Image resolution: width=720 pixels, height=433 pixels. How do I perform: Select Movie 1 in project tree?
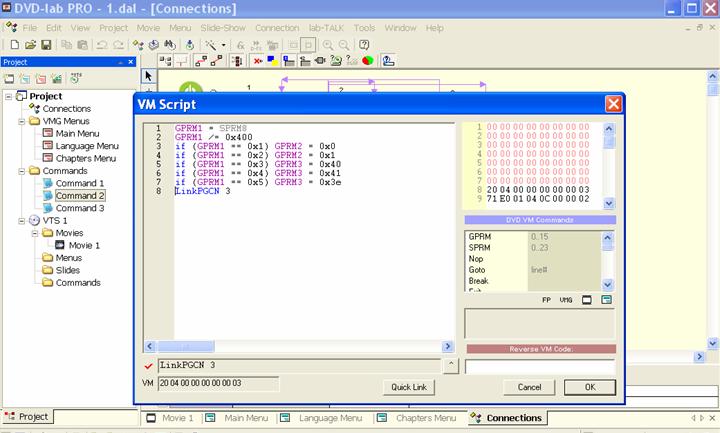[x=84, y=245]
